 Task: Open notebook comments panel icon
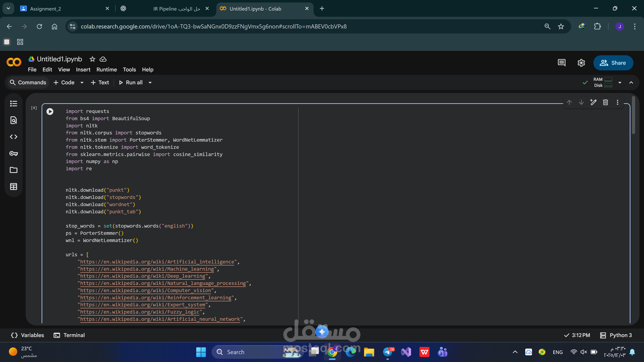561,63
